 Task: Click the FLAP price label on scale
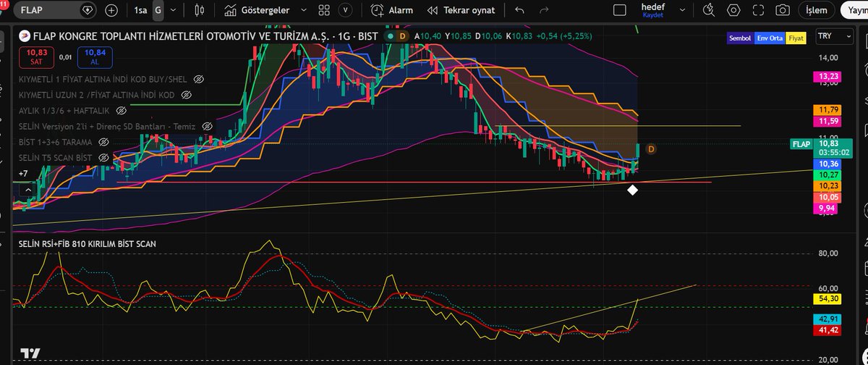click(x=801, y=145)
